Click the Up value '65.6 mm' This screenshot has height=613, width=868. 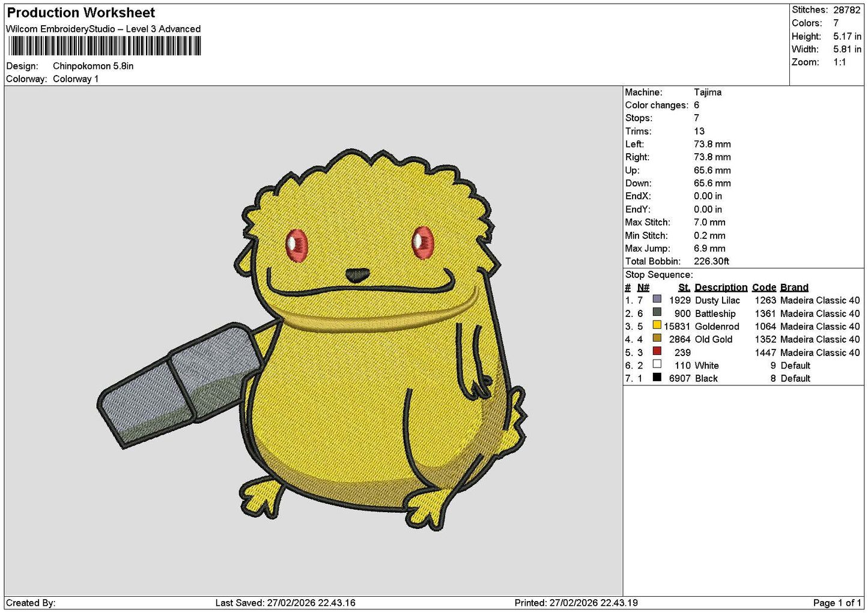(712, 171)
